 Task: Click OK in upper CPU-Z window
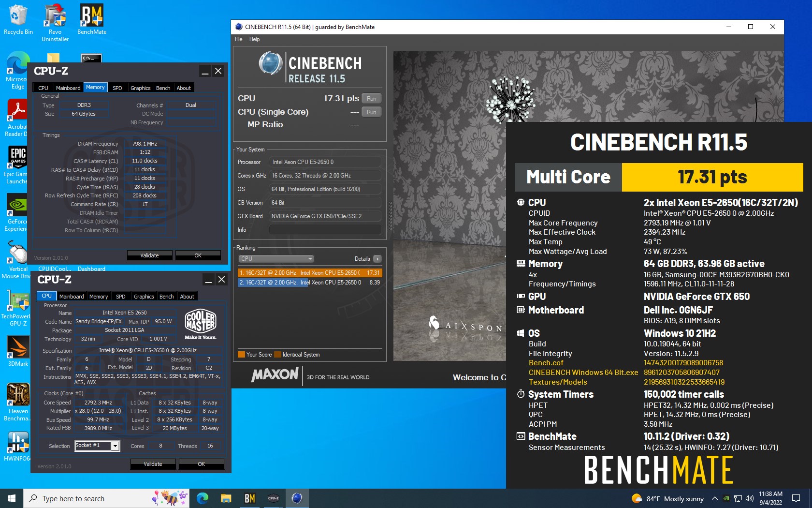[x=198, y=255]
